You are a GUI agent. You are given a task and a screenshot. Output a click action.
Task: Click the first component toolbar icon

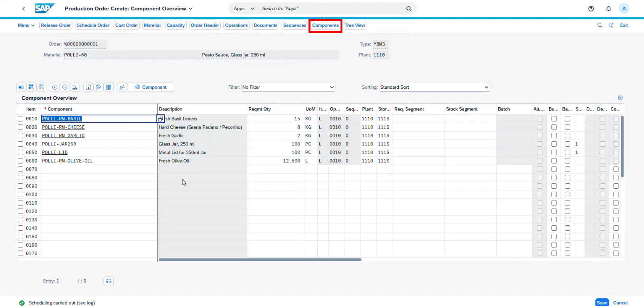21,87
